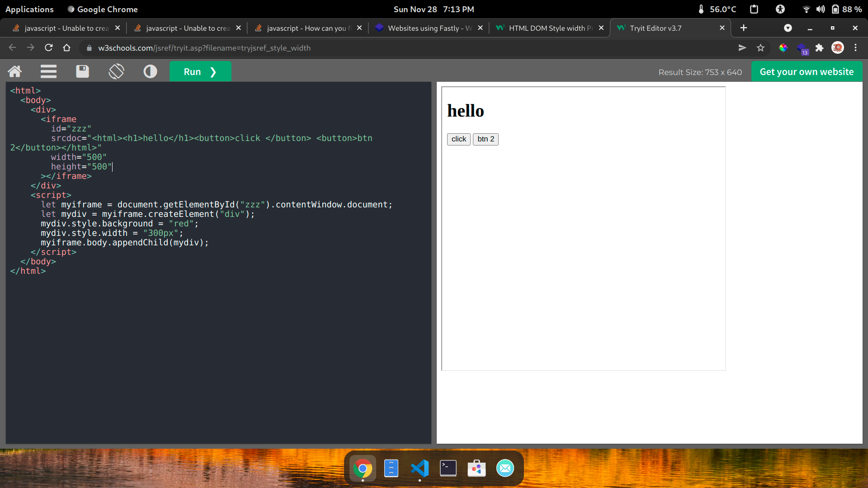Open the W3Schools home icon

pos(15,71)
